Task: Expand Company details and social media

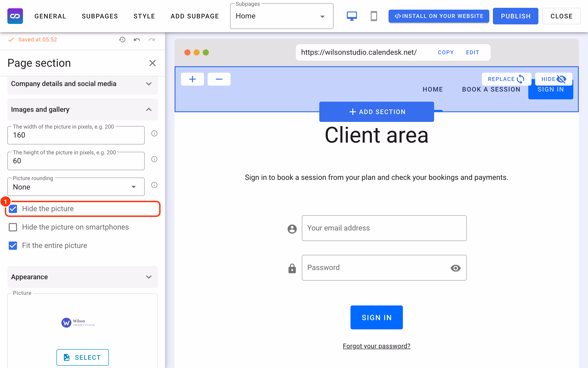Action: 83,84
